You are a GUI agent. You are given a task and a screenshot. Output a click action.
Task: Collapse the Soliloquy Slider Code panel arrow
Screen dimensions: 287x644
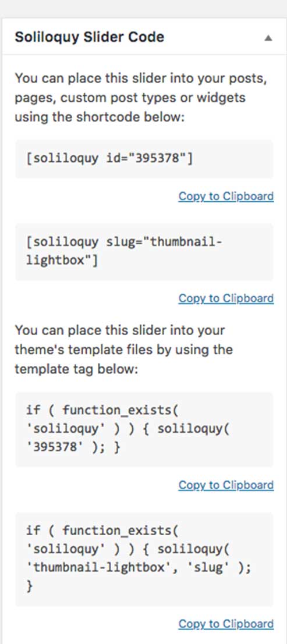[268, 38]
